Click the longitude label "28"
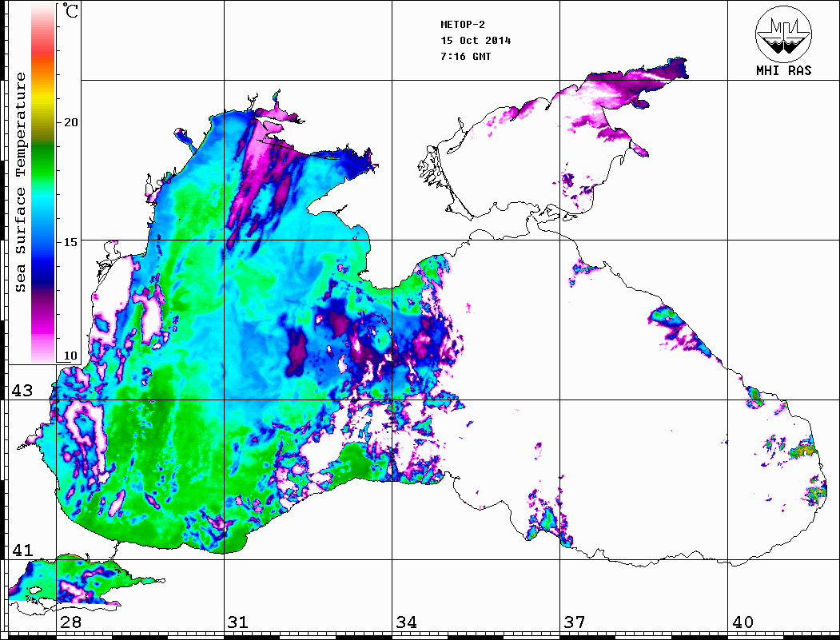The image size is (840, 640). pos(70,622)
